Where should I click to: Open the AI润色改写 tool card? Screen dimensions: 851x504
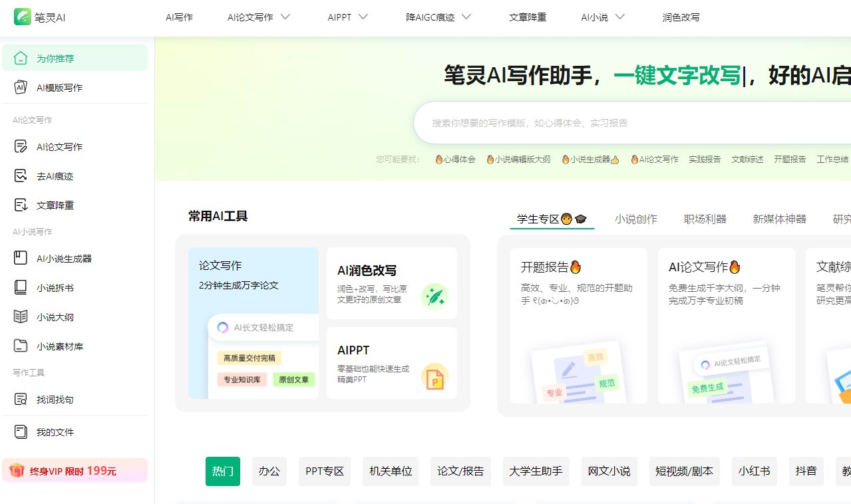[392, 283]
